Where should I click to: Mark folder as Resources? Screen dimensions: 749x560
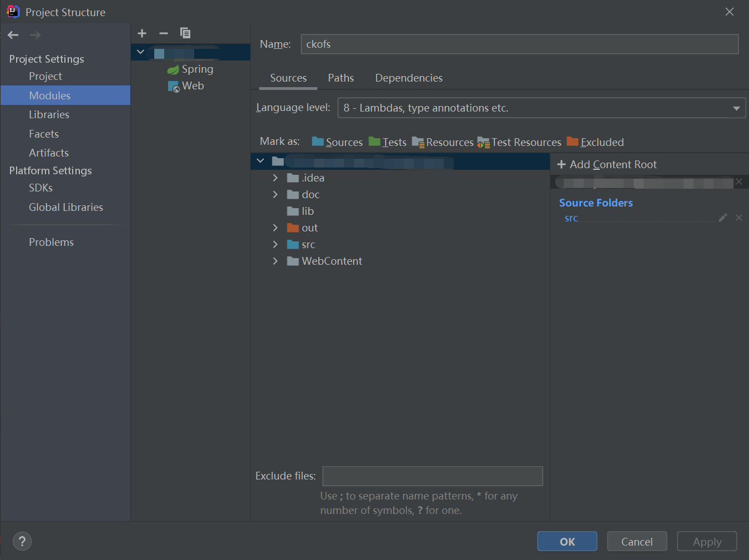(443, 142)
